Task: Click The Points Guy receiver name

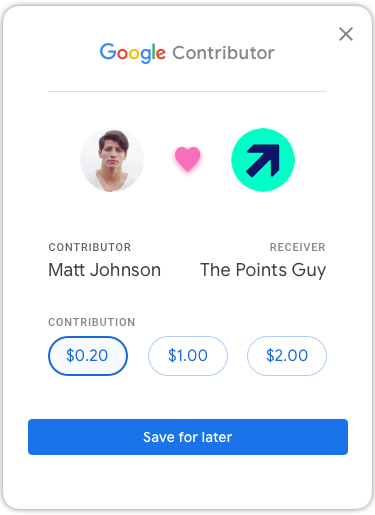Action: (x=263, y=270)
